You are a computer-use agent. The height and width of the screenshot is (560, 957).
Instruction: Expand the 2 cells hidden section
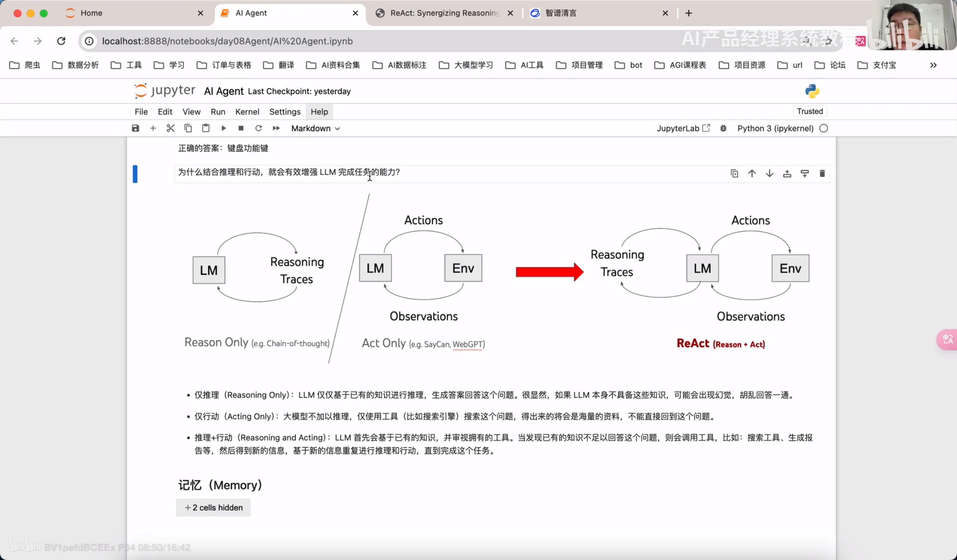point(213,507)
